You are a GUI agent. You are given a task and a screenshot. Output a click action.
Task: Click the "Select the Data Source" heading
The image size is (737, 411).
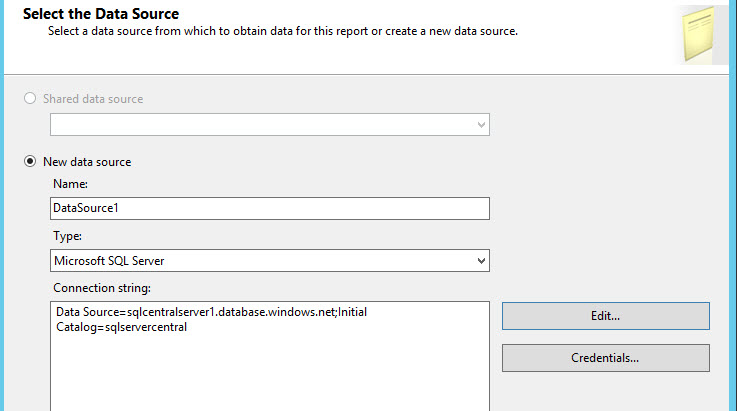click(114, 14)
